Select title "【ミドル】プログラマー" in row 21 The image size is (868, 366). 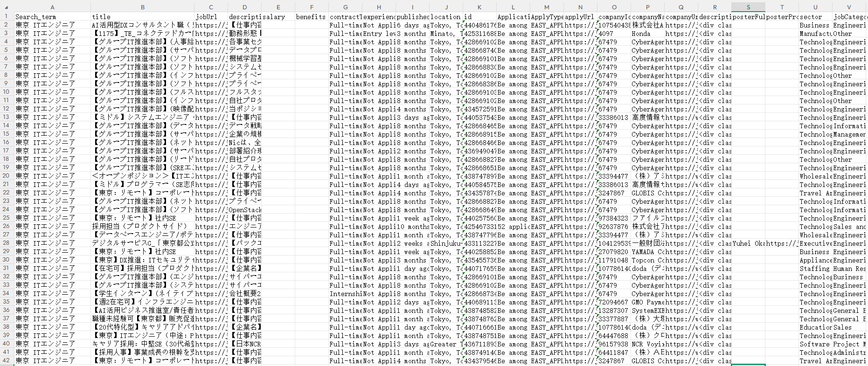142,185
